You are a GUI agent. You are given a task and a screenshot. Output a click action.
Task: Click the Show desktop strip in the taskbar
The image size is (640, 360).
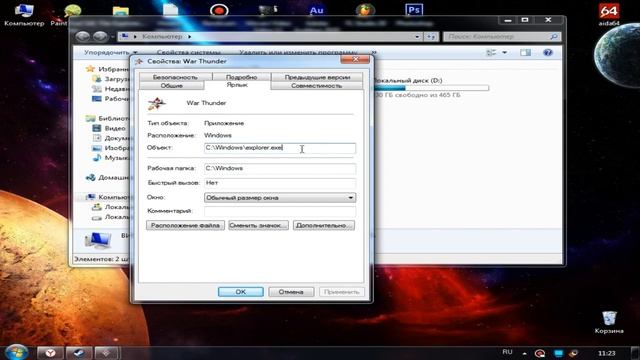click(x=635, y=353)
